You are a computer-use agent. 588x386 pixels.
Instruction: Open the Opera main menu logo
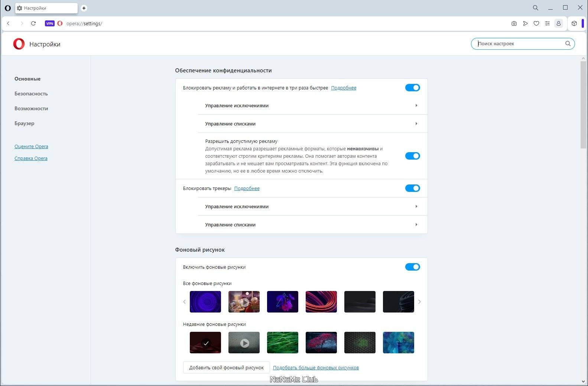pyautogui.click(x=7, y=8)
